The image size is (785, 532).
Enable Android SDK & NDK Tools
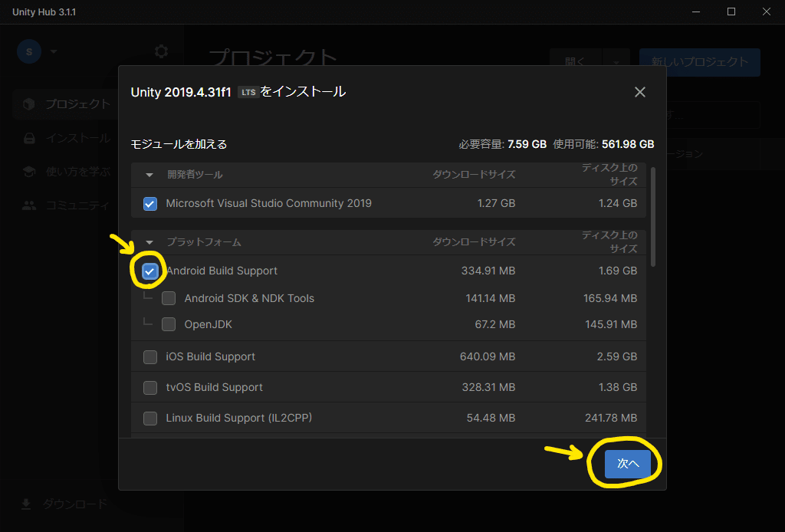(169, 298)
